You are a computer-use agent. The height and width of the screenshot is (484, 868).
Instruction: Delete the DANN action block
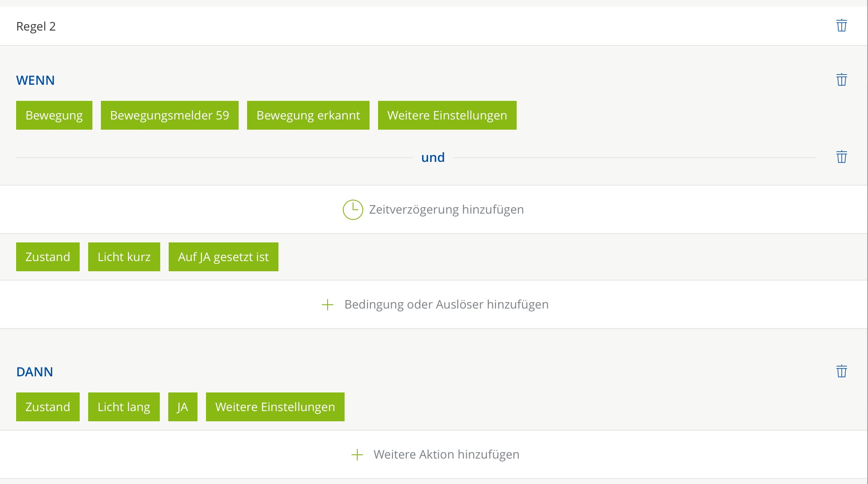[x=841, y=371]
